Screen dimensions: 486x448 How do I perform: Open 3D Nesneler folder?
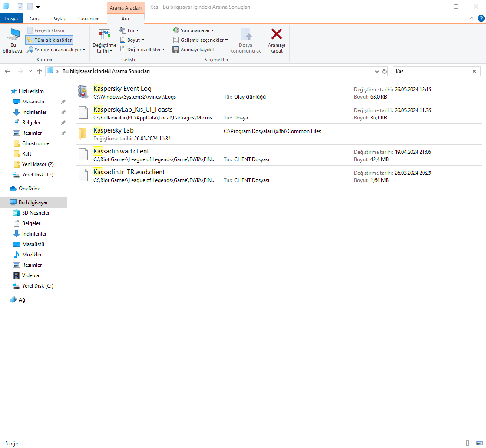click(x=36, y=213)
